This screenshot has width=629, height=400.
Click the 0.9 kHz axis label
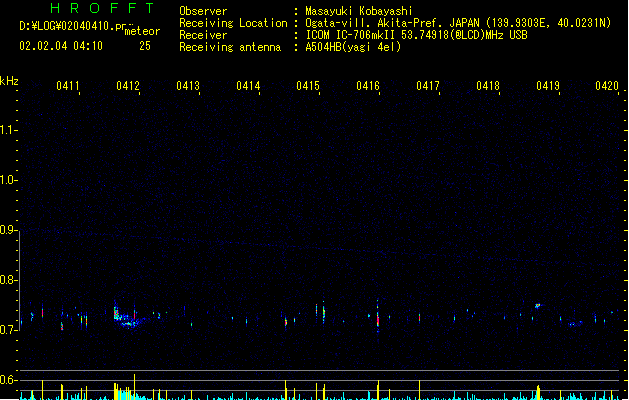pos(8,230)
